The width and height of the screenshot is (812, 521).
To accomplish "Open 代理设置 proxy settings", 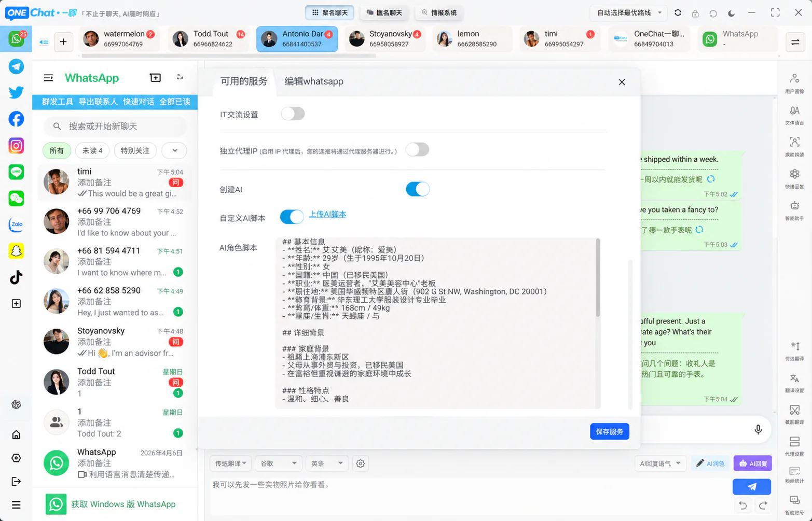I will [794, 446].
